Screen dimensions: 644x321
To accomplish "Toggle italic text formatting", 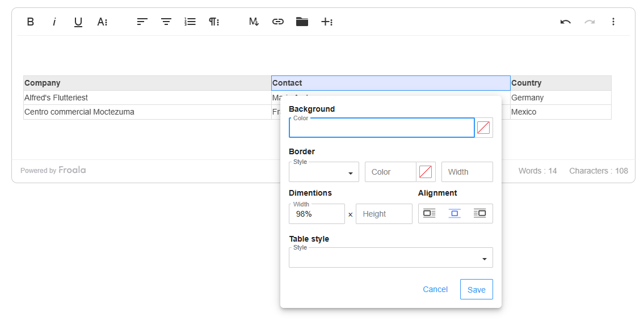I will pos(54,22).
